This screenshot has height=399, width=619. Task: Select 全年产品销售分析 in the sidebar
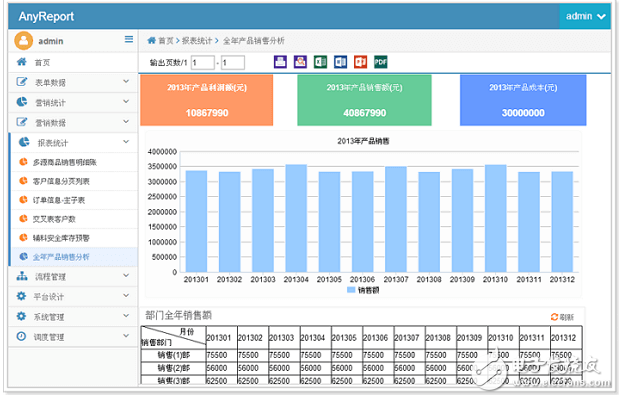coord(75,257)
